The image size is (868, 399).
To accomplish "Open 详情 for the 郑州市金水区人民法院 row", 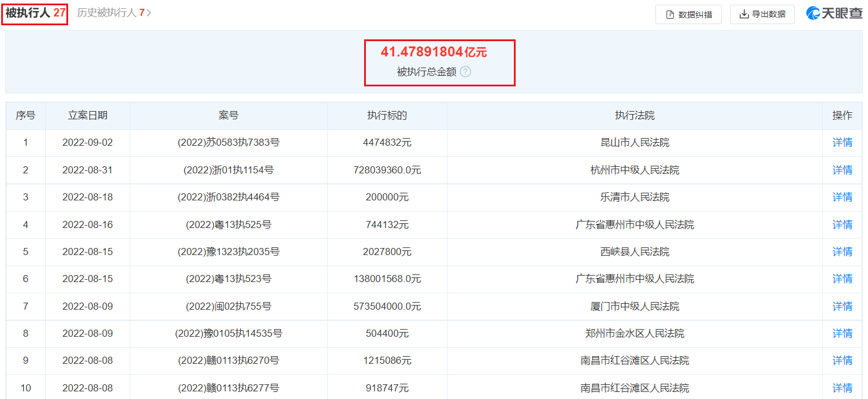I will tap(842, 333).
